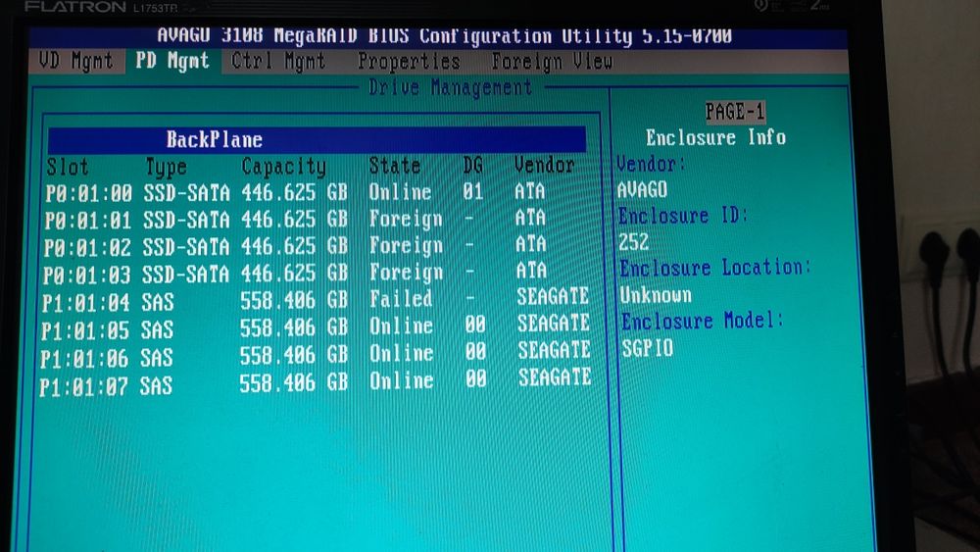Click the Type column header
This screenshot has width=980, height=552.
pos(167,167)
